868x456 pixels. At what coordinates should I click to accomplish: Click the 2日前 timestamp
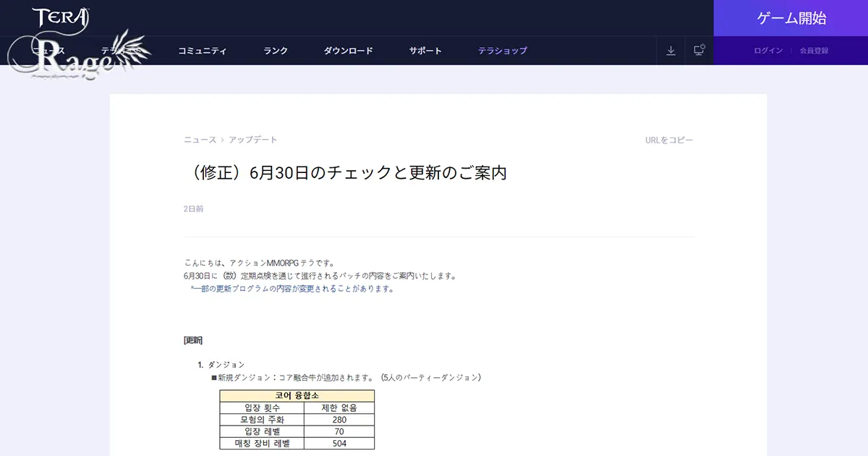tap(193, 208)
